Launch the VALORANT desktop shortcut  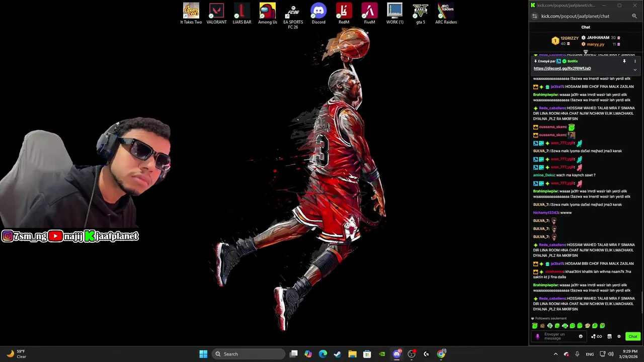216,14
